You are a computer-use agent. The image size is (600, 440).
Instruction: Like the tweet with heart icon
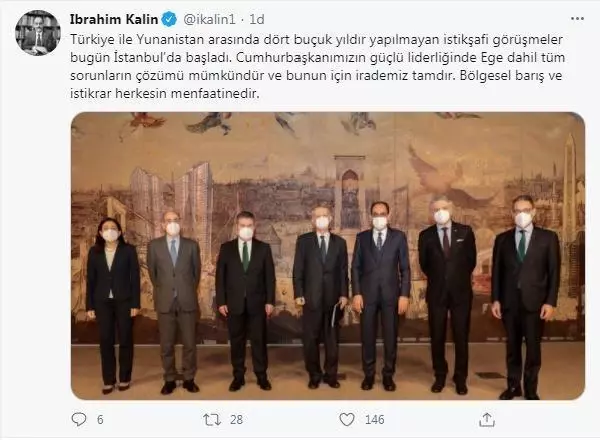pos(347,419)
